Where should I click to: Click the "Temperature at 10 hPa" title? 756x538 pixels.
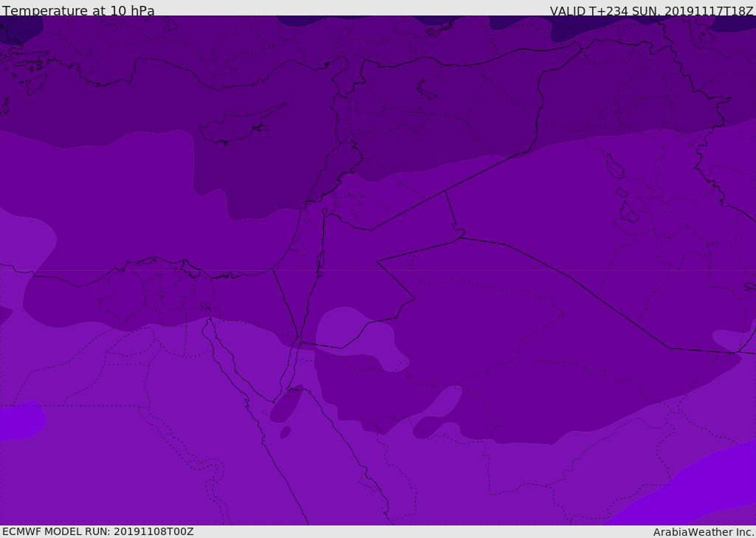tap(78, 10)
